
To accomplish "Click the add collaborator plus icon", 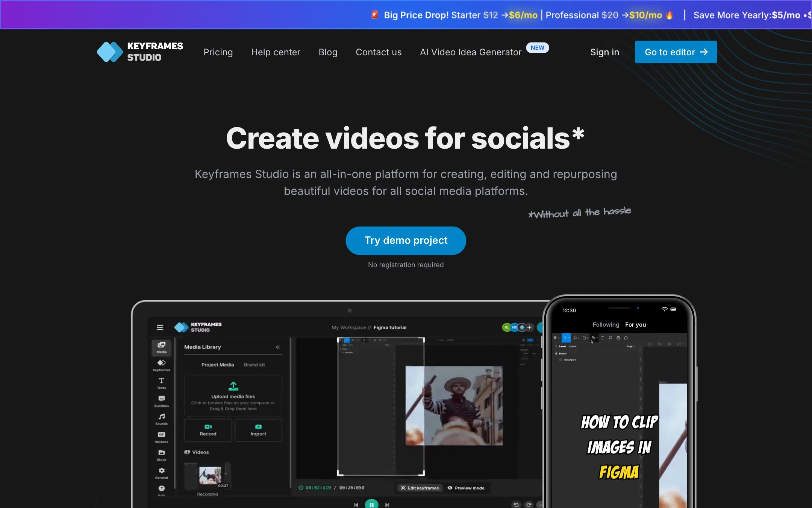I will tap(529, 327).
